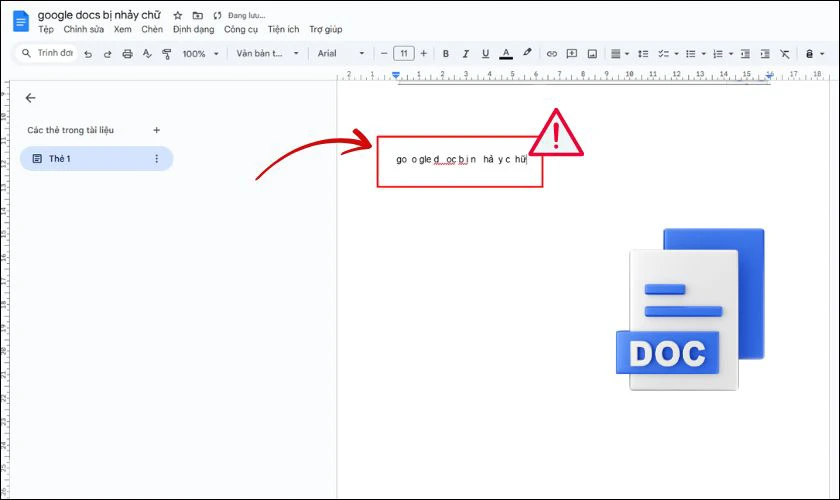Click the increase indent icon

click(x=765, y=54)
